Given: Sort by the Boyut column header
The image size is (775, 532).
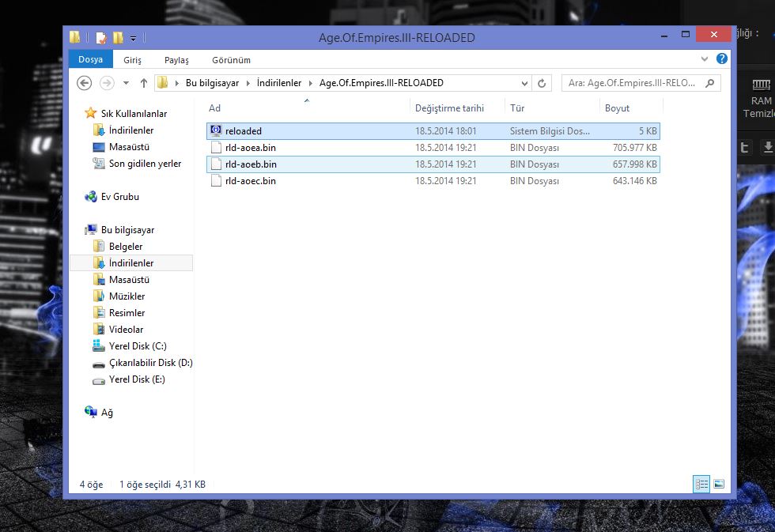Looking at the screenshot, I should [x=617, y=108].
